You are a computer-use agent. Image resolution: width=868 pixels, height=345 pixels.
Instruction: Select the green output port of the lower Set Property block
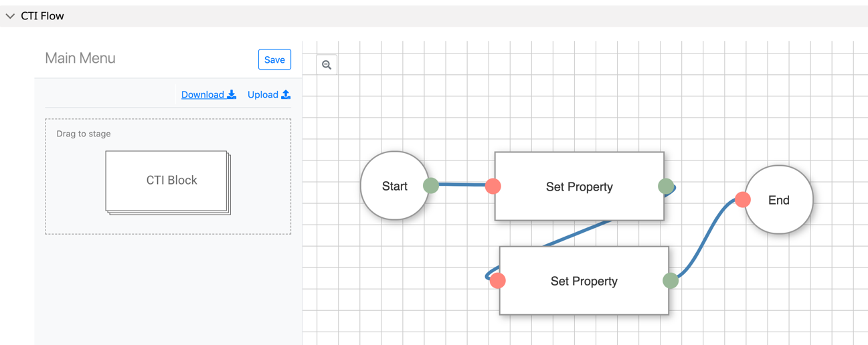point(671,281)
